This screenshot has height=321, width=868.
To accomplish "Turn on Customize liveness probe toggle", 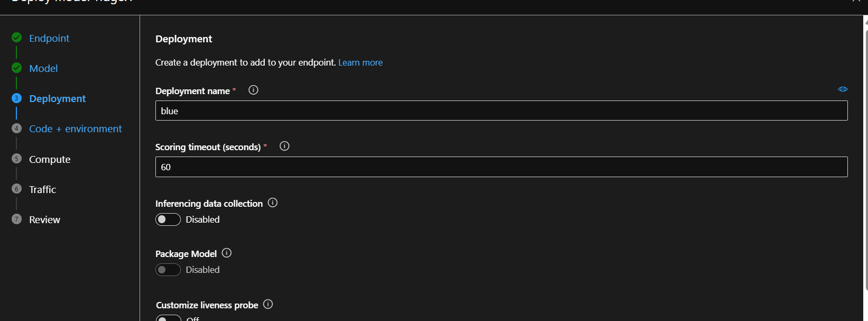I will (169, 318).
